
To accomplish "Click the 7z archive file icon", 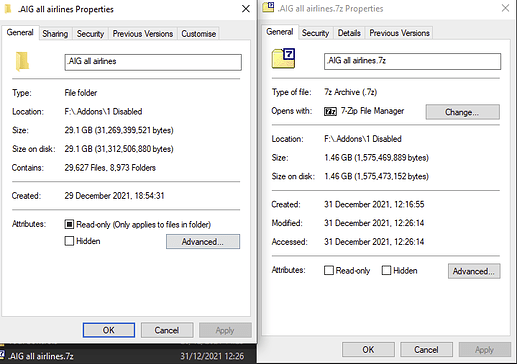I will [x=284, y=59].
